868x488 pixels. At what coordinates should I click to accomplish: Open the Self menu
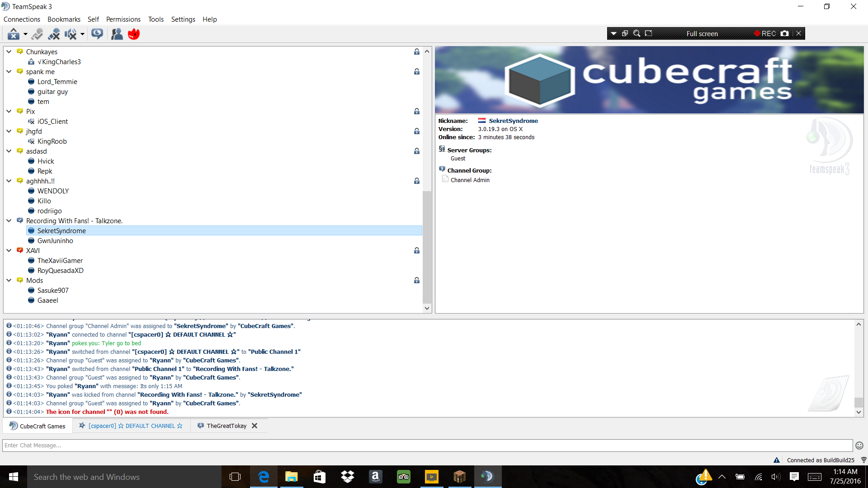[93, 19]
